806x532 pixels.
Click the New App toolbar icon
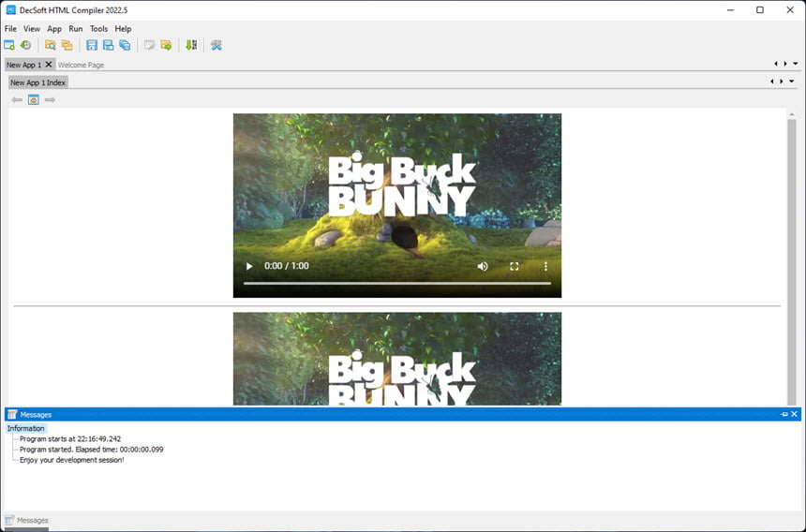[x=9, y=45]
